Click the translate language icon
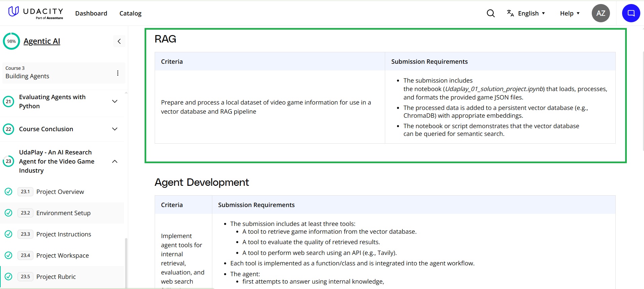The width and height of the screenshot is (644, 289). pyautogui.click(x=510, y=13)
